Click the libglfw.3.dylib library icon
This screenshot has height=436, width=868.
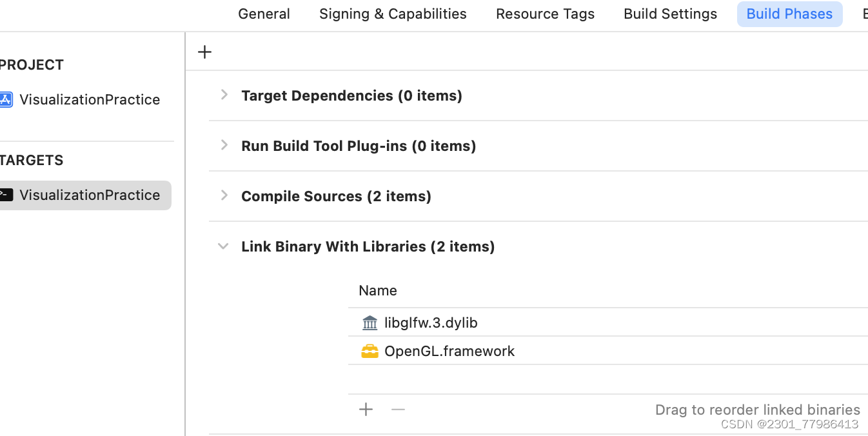tap(370, 322)
